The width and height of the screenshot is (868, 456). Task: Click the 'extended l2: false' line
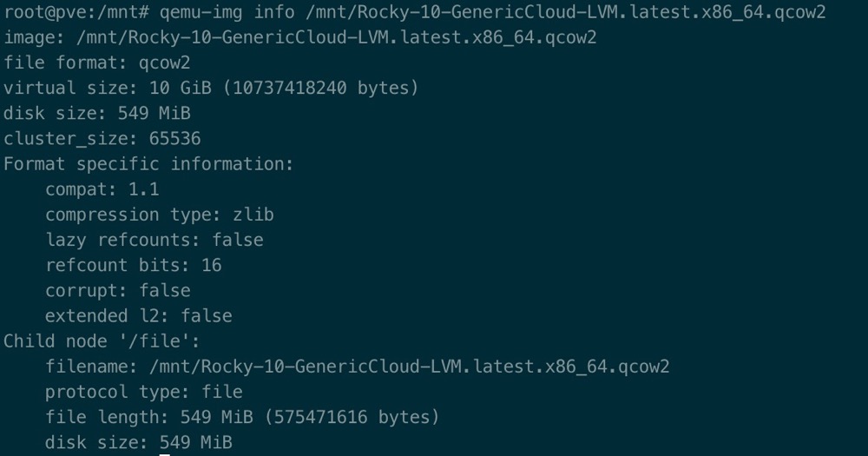coord(138,315)
